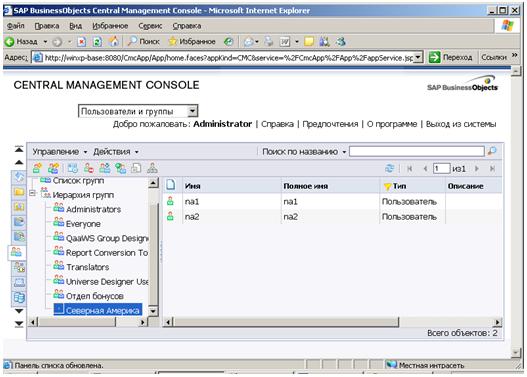Screen dimensions: 527x377
Task: Open IE Избранное favorites toolbar button
Action: point(192,42)
